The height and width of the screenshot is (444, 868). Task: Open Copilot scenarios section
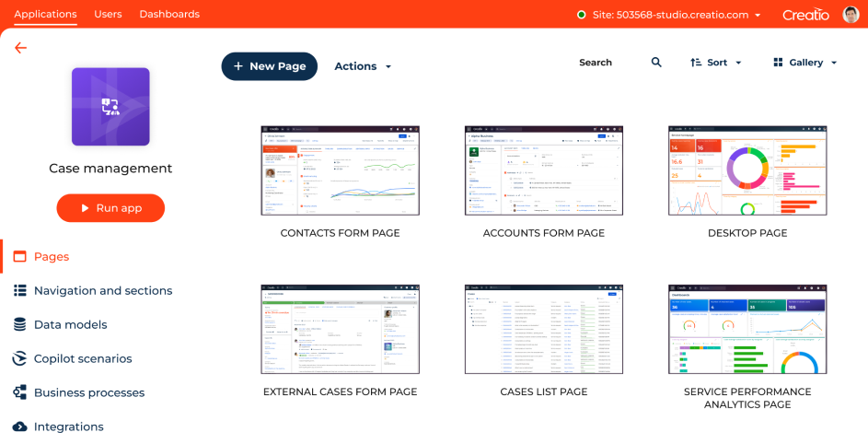83,358
